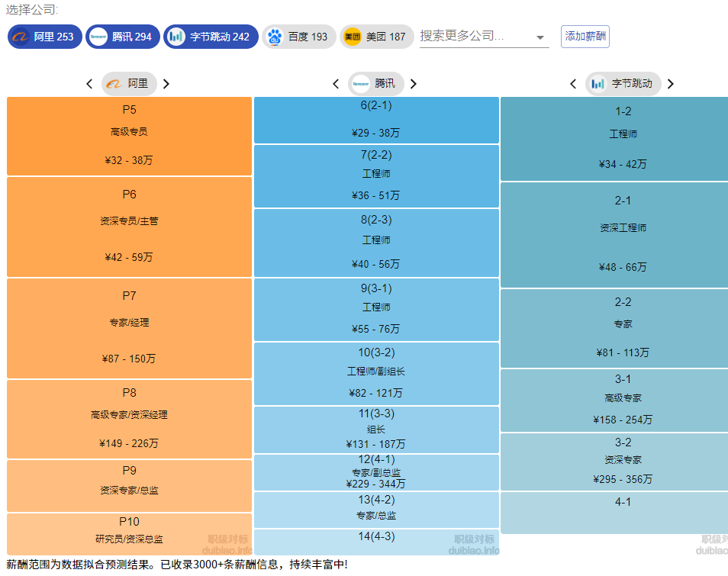Toggle the 腾讯 294 company chip
The image size is (728, 576).
pyautogui.click(x=123, y=37)
